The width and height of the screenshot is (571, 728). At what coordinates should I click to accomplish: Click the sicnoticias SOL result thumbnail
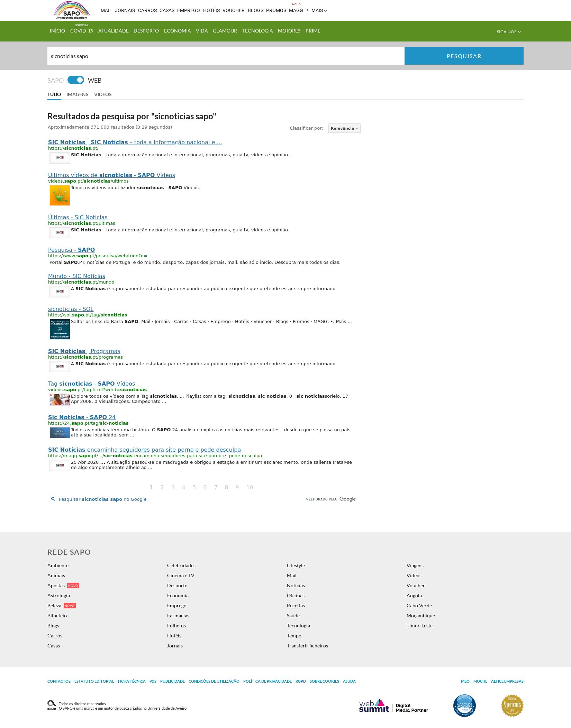[x=60, y=329]
